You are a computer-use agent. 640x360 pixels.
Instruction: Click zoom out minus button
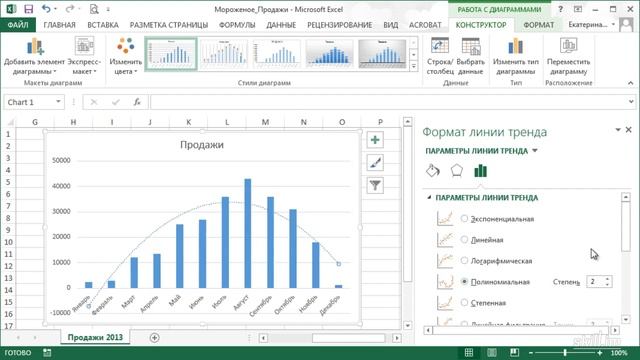click(531, 353)
